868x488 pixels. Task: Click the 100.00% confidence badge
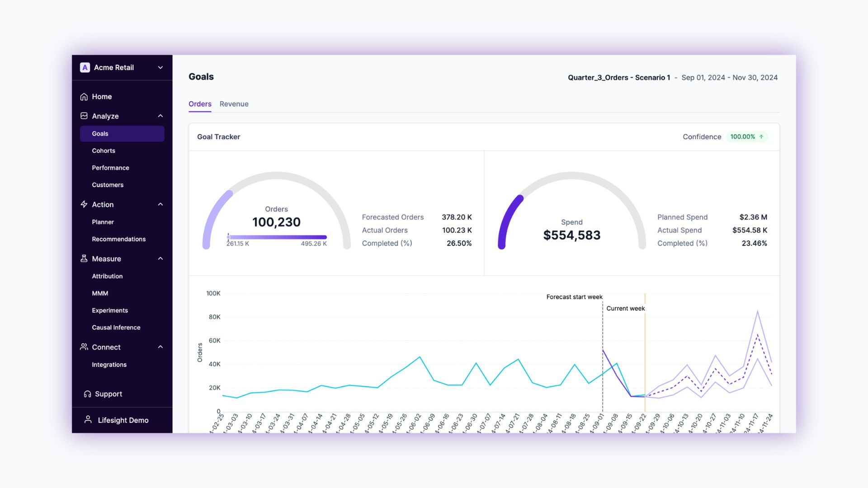[747, 136]
